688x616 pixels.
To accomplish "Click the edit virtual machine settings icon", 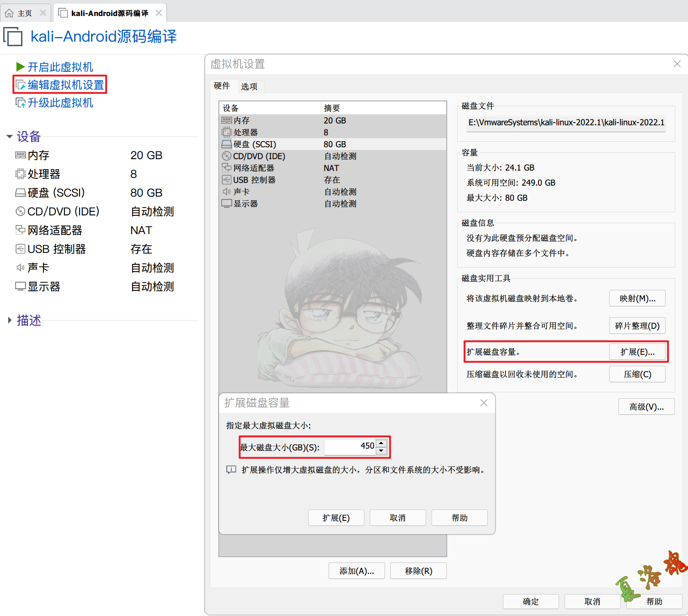I will pyautogui.click(x=21, y=85).
